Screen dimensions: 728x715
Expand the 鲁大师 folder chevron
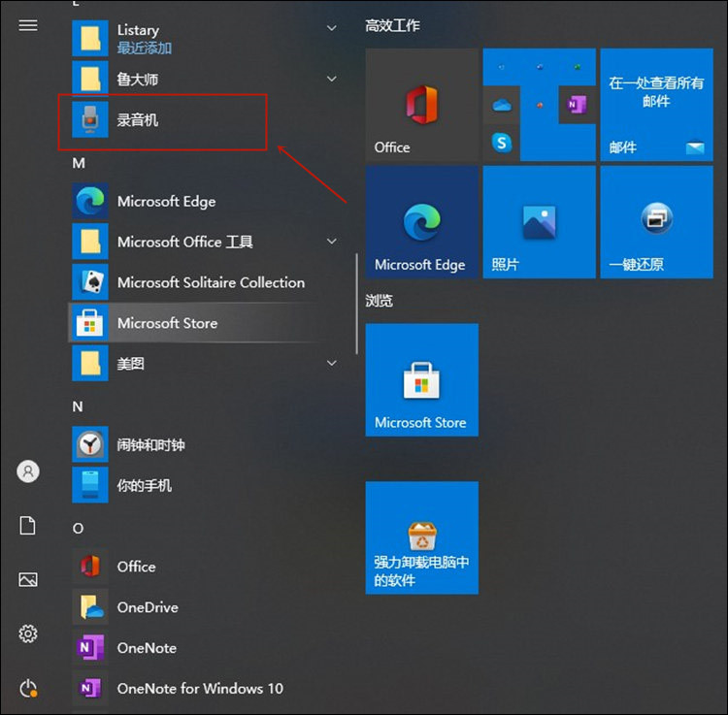pyautogui.click(x=332, y=79)
